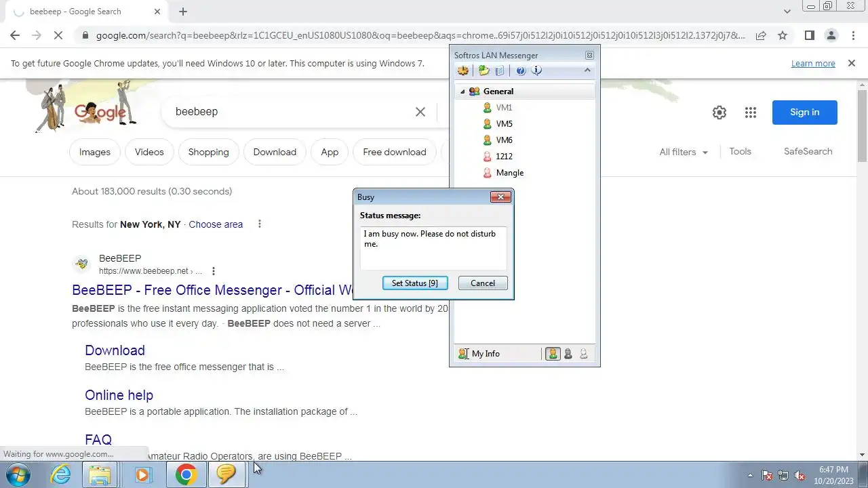868x488 pixels.
Task: Open the BeeBEEP Download sitelink
Action: coord(115,350)
